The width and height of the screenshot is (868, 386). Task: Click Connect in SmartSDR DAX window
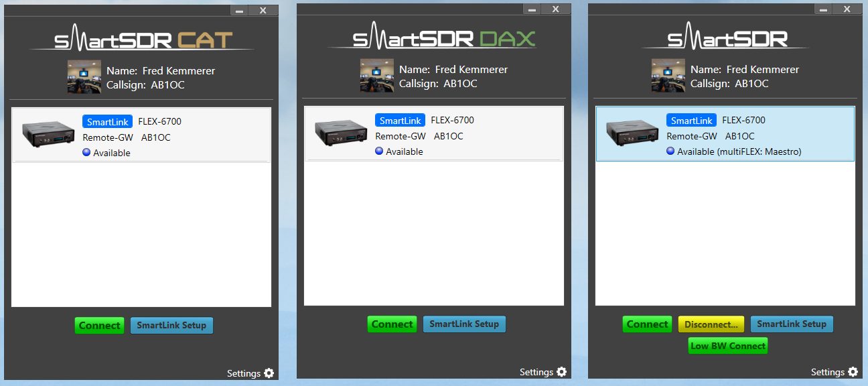pos(392,324)
